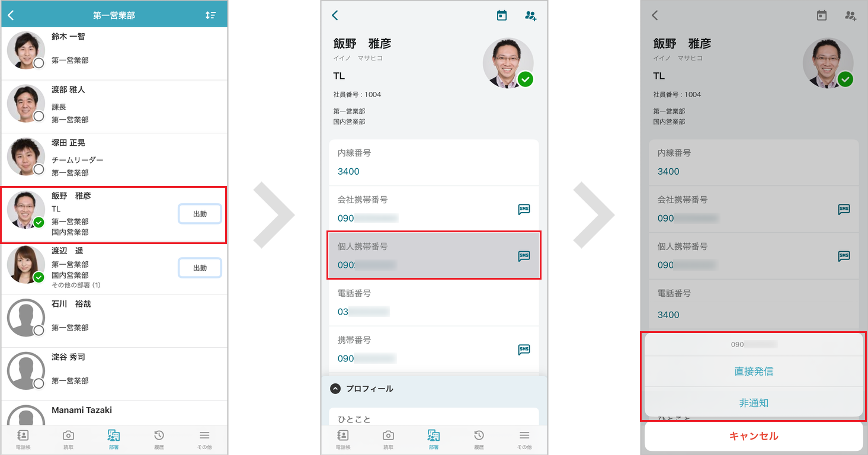Open 電話帳 tab in left screen
This screenshot has height=455, width=868.
coord(24,440)
